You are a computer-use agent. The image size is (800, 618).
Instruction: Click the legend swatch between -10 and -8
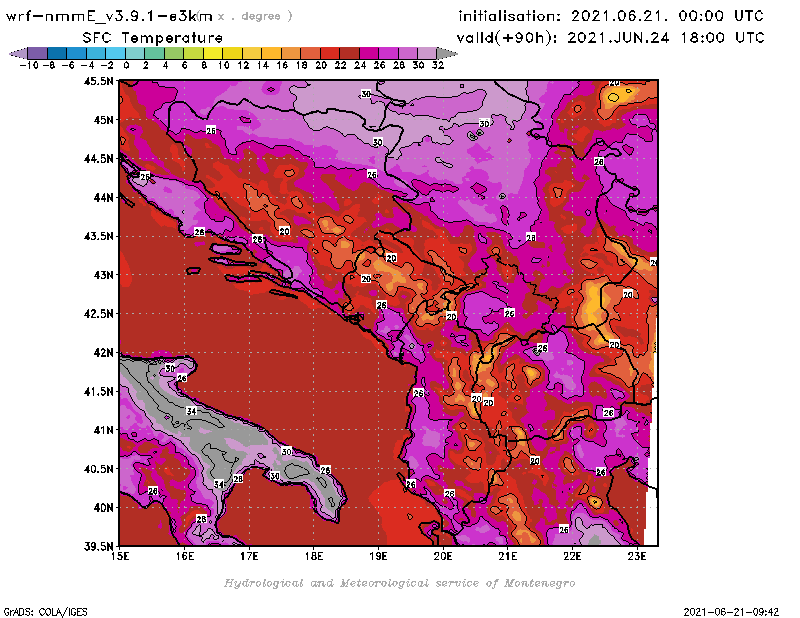coord(38,53)
